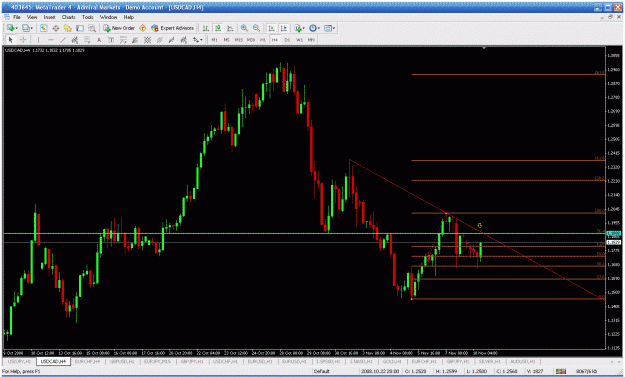Expand the Indicators dropdown arrow

click(304, 28)
